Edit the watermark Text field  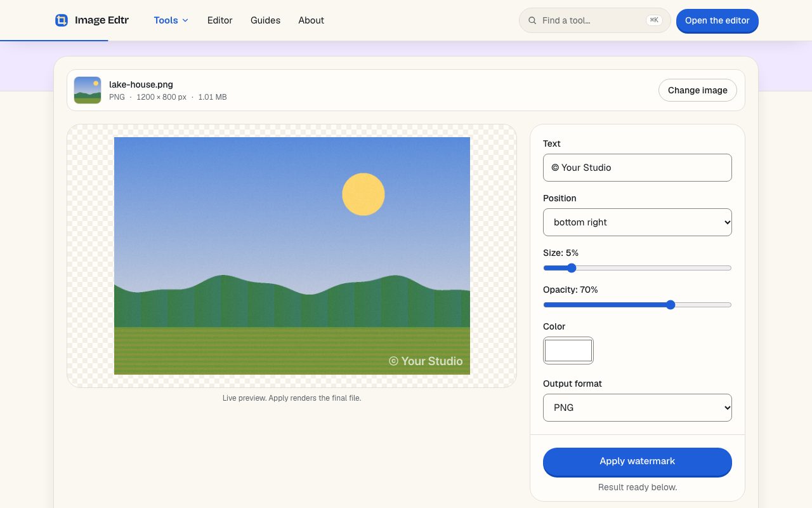638,168
